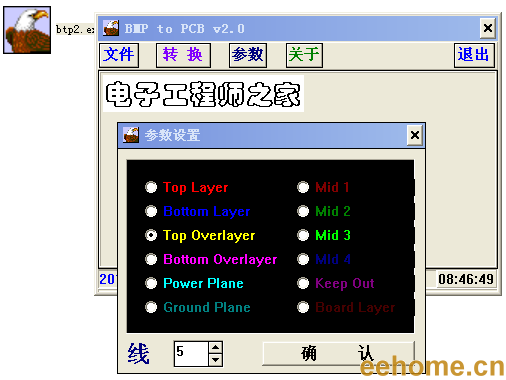Screen dimensions: 506x380
Task: Close the 参数设置 dialog
Action: 415,135
